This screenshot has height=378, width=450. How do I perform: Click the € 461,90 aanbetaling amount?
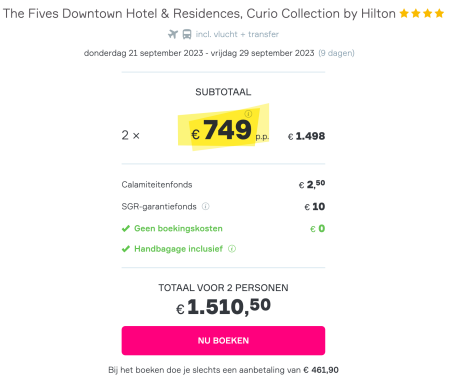click(x=321, y=370)
